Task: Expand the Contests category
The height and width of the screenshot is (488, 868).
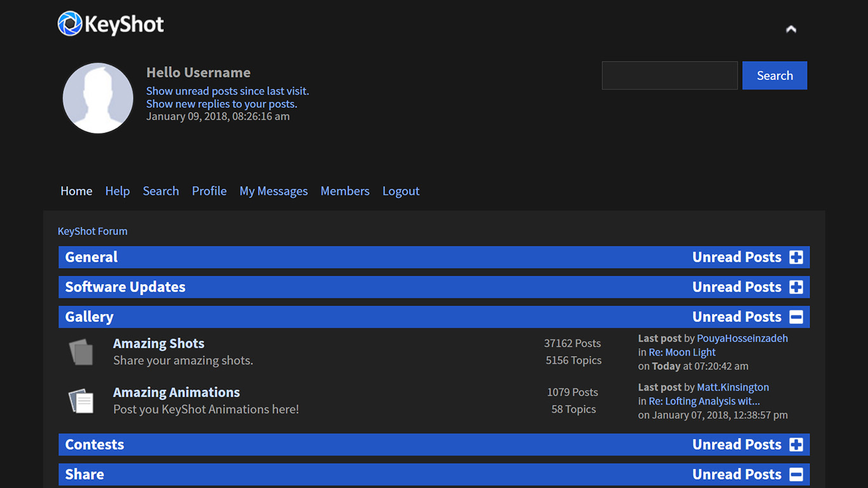Action: [x=796, y=445]
